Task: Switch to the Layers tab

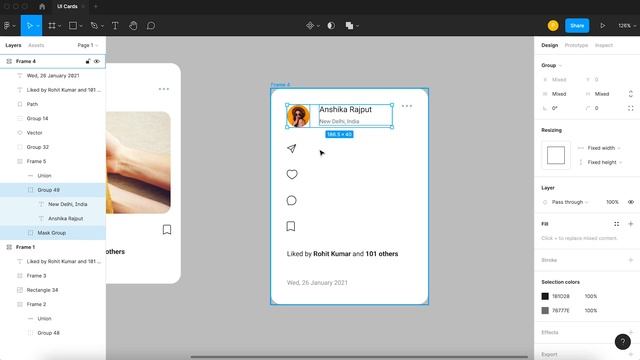Action: [x=13, y=45]
